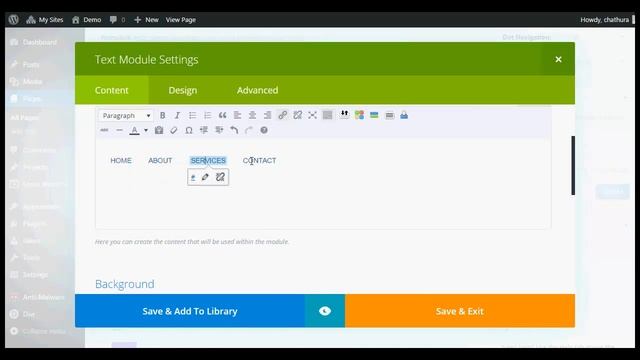Image resolution: width=640 pixels, height=360 pixels.
Task: Increase the text indent
Action: 219,130
